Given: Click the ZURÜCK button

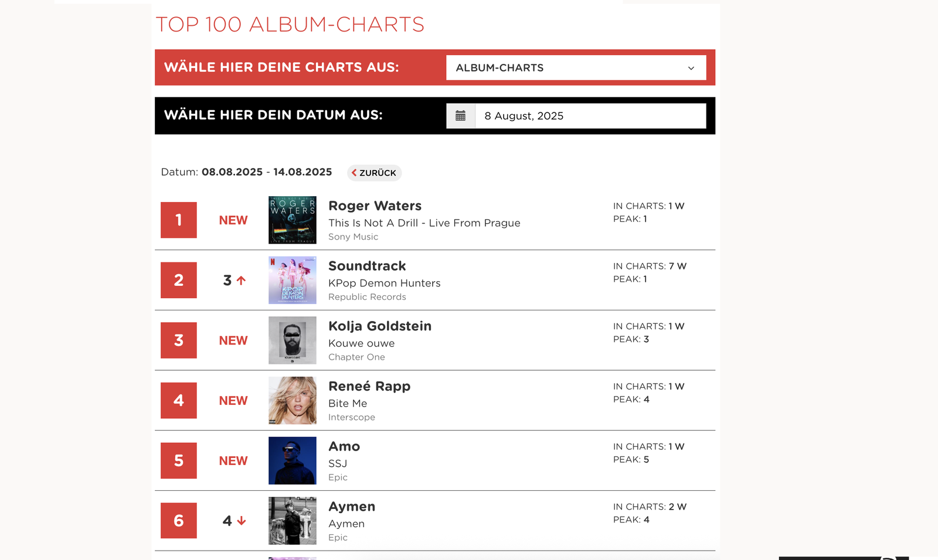Looking at the screenshot, I should pyautogui.click(x=373, y=172).
